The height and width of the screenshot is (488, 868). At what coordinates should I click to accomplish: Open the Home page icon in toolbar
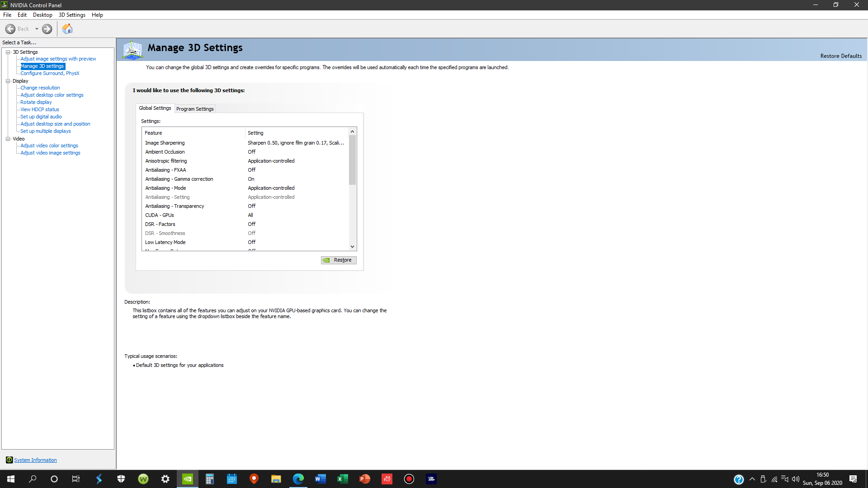67,29
